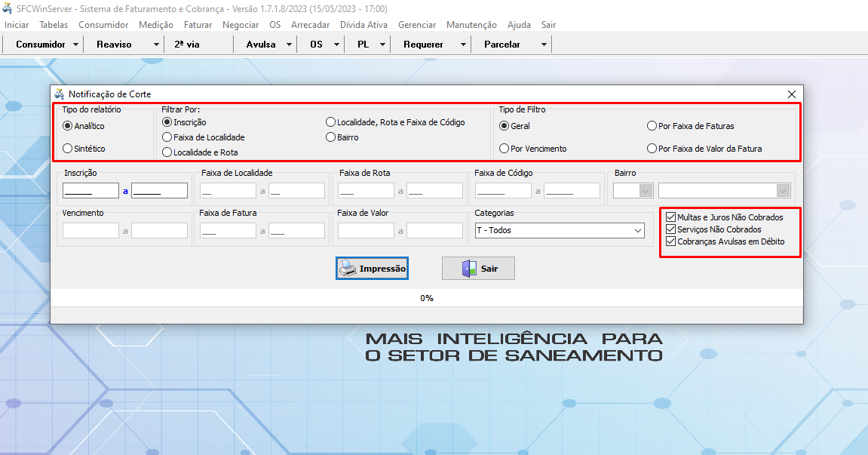The width and height of the screenshot is (868, 455).
Task: Click the SFCWinServer title bar app icon
Action: (8, 8)
